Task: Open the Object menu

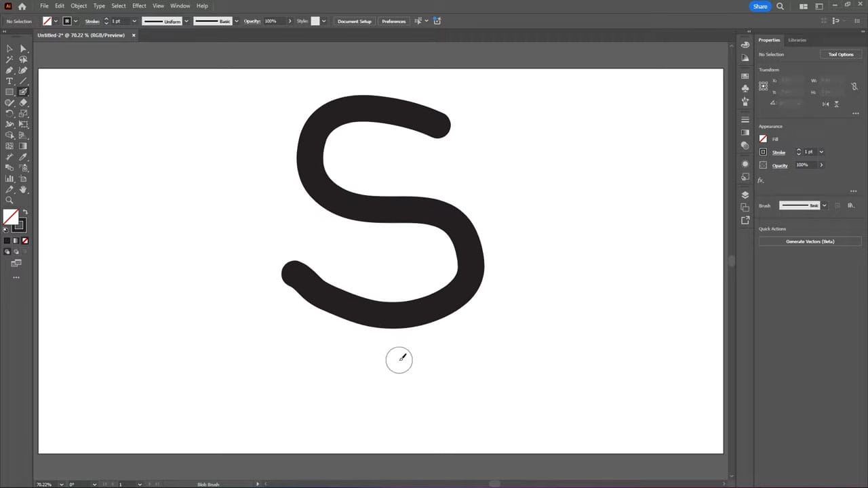Action: pos(79,5)
